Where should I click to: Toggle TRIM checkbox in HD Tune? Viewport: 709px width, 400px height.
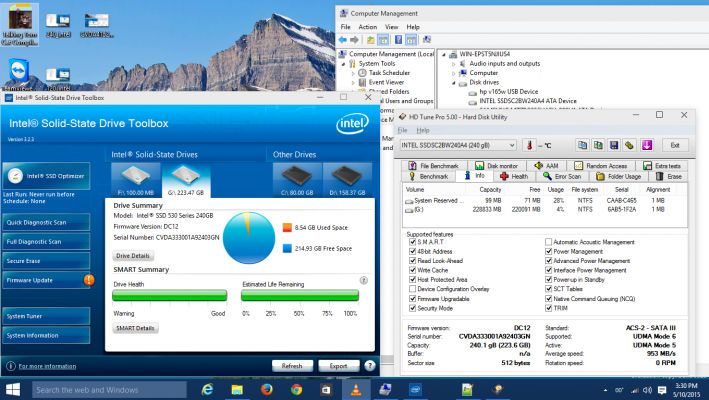click(548, 308)
